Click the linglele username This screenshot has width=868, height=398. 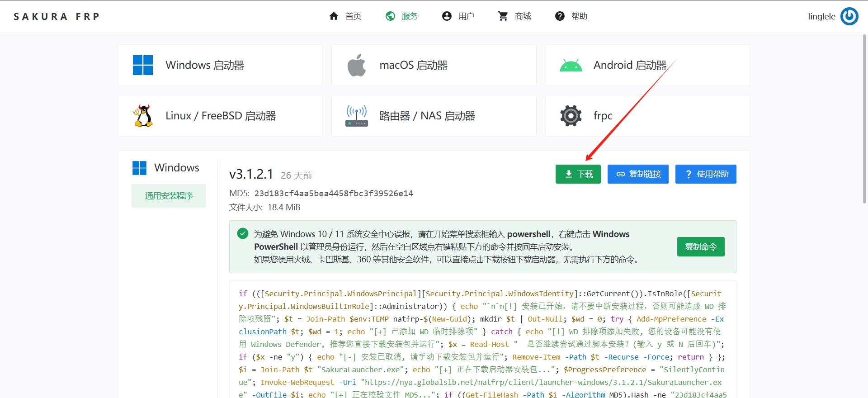point(821,17)
